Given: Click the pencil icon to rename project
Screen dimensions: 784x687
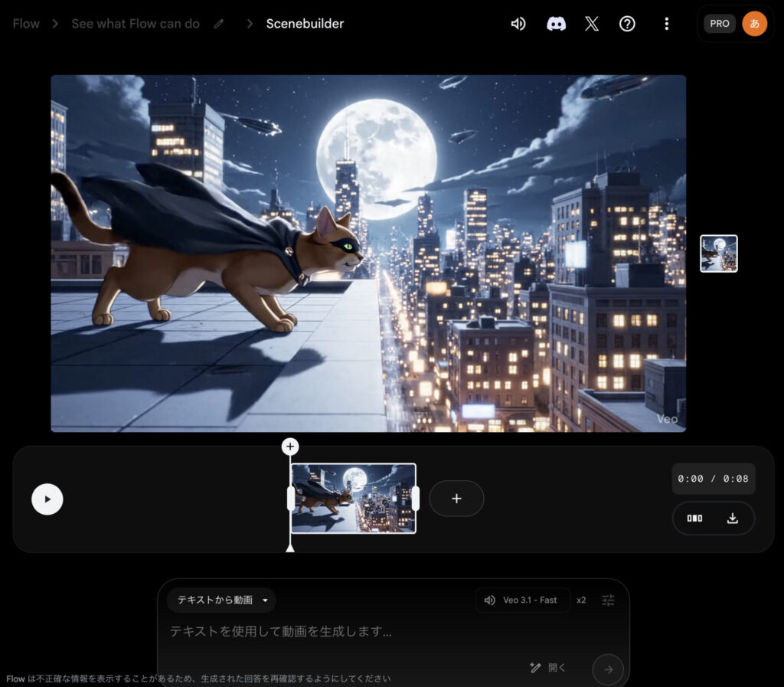Looking at the screenshot, I should (219, 24).
